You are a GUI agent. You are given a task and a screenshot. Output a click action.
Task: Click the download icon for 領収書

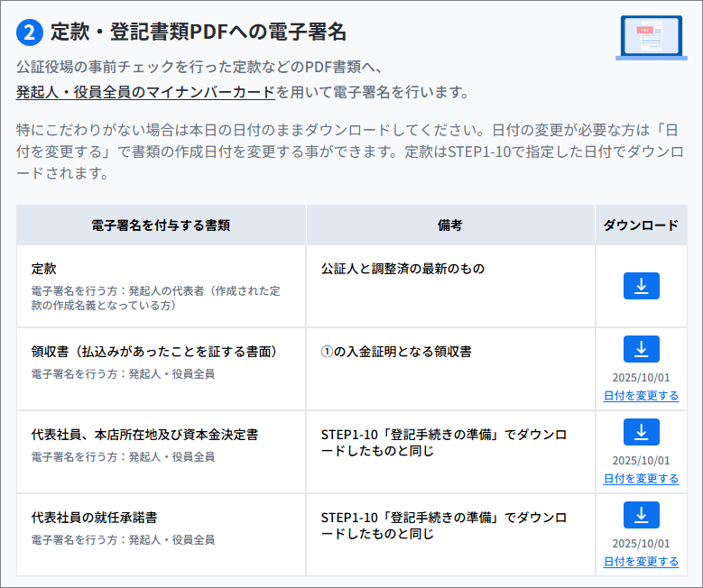(x=641, y=349)
